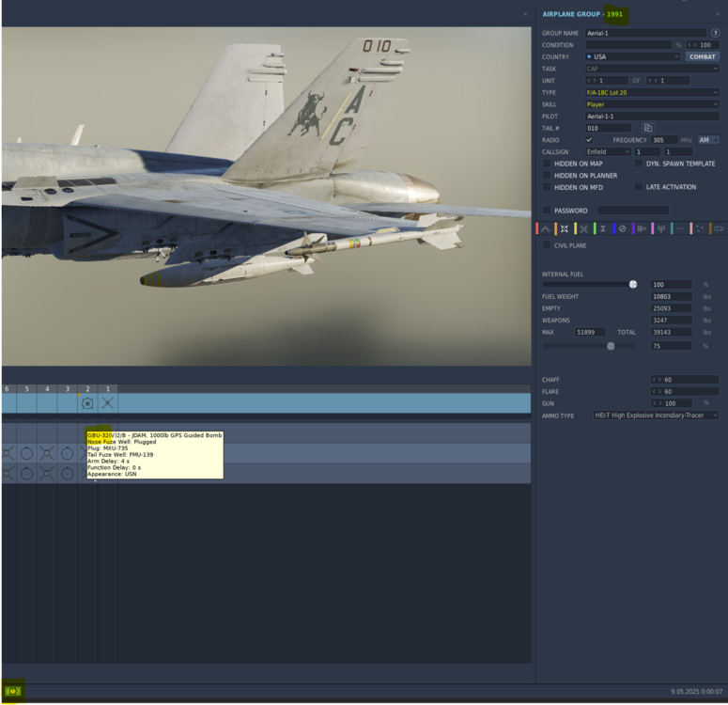Click the total weight percentage slider
Image resolution: width=728 pixels, height=705 pixels.
(x=611, y=346)
